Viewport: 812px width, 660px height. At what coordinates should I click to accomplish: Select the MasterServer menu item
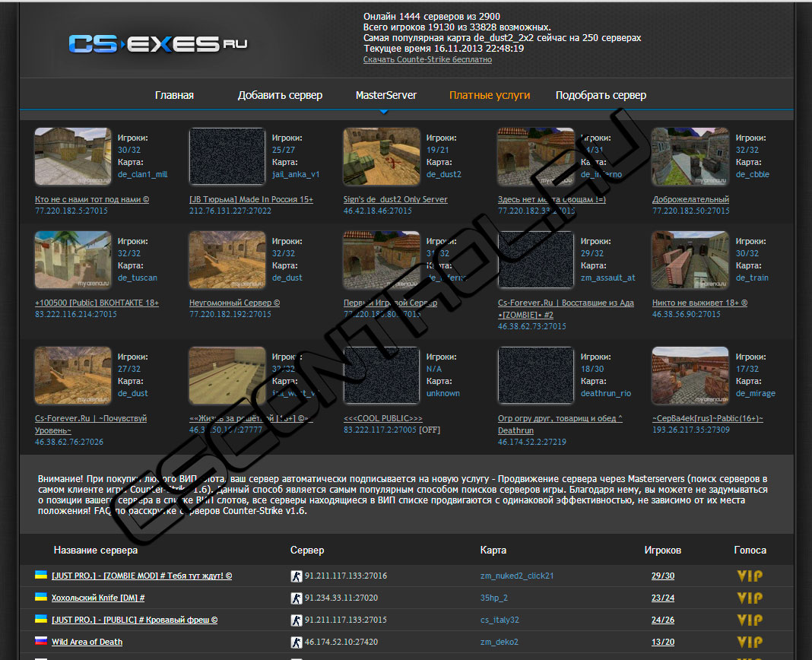point(385,95)
